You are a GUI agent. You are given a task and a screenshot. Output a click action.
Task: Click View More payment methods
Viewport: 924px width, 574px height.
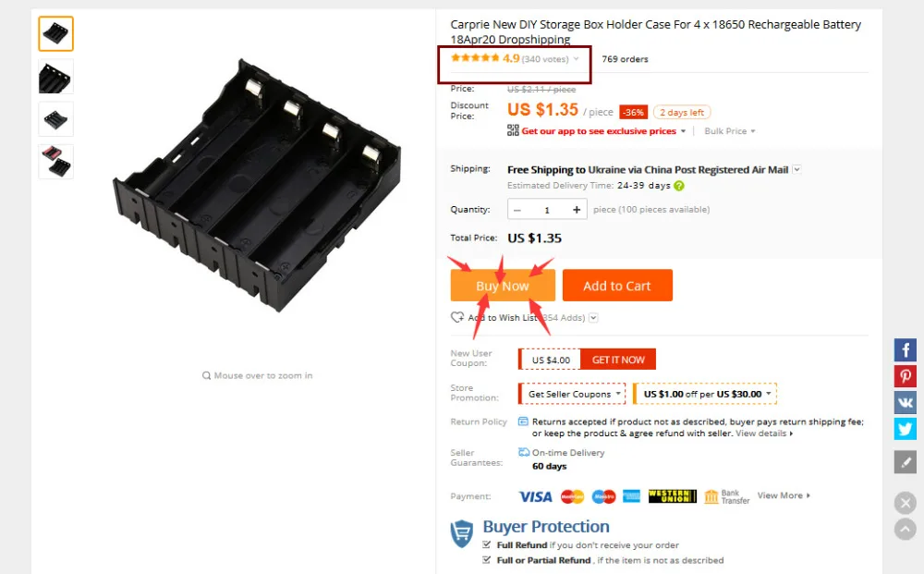[x=784, y=495]
